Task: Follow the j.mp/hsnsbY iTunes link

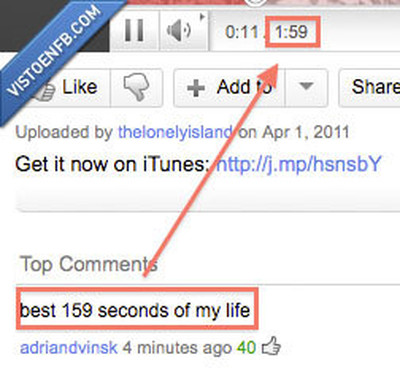Action: click(298, 164)
